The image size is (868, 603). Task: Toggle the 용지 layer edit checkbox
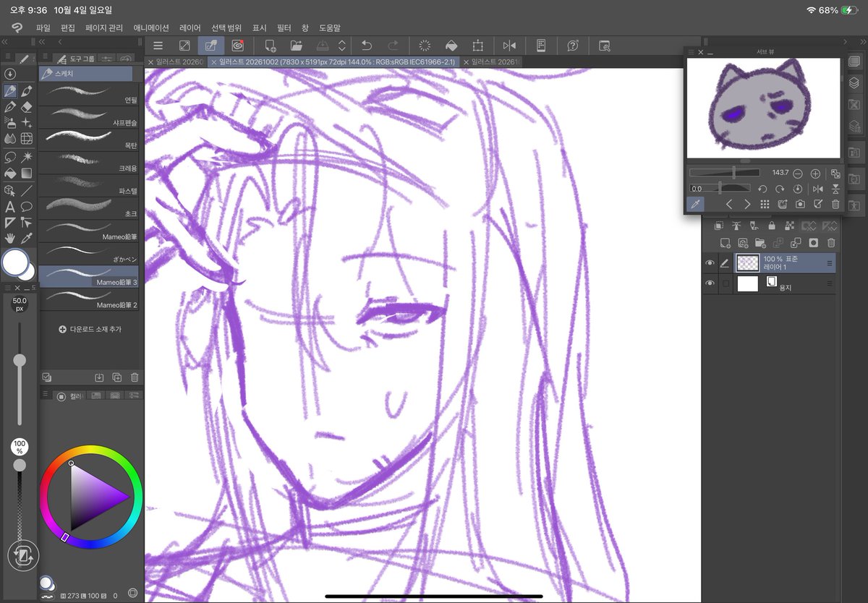click(x=726, y=283)
